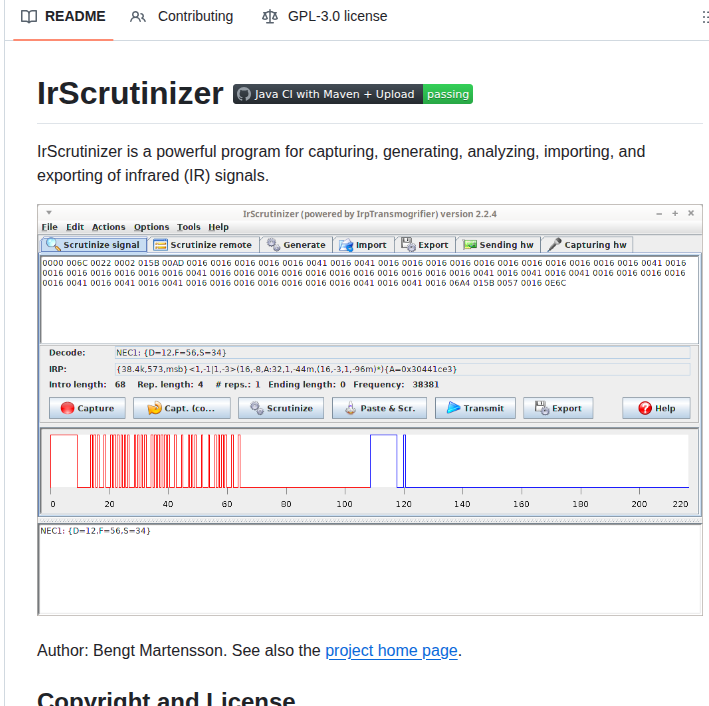This screenshot has width=709, height=706.
Task: Select the Import tab
Action: [363, 245]
